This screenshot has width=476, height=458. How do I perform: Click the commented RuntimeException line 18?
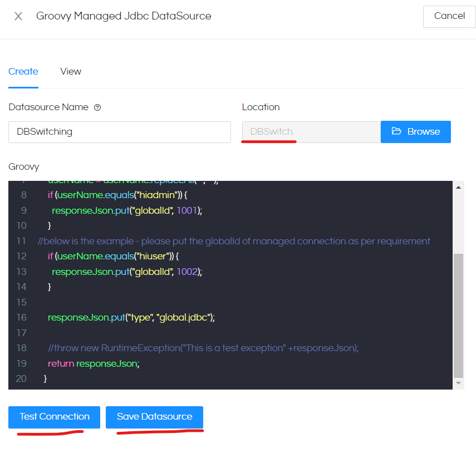(x=203, y=348)
